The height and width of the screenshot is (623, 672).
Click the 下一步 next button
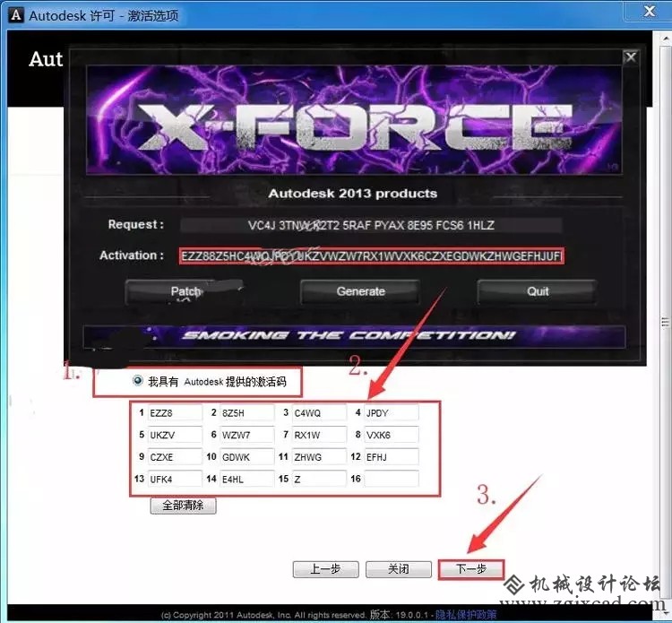471,569
